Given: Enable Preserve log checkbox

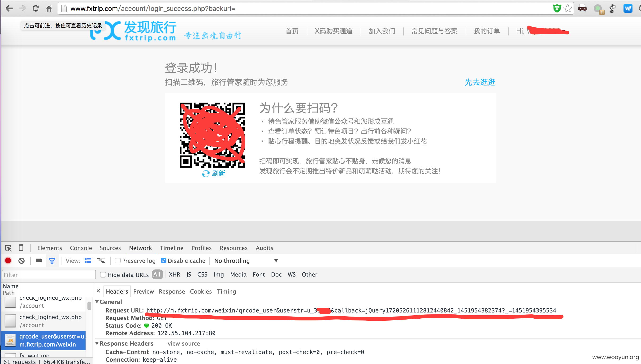Looking at the screenshot, I should [117, 261].
